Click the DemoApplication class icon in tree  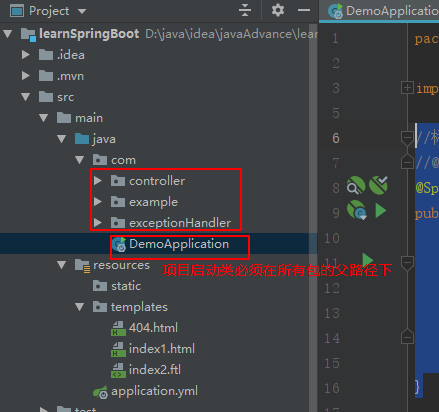coord(119,244)
